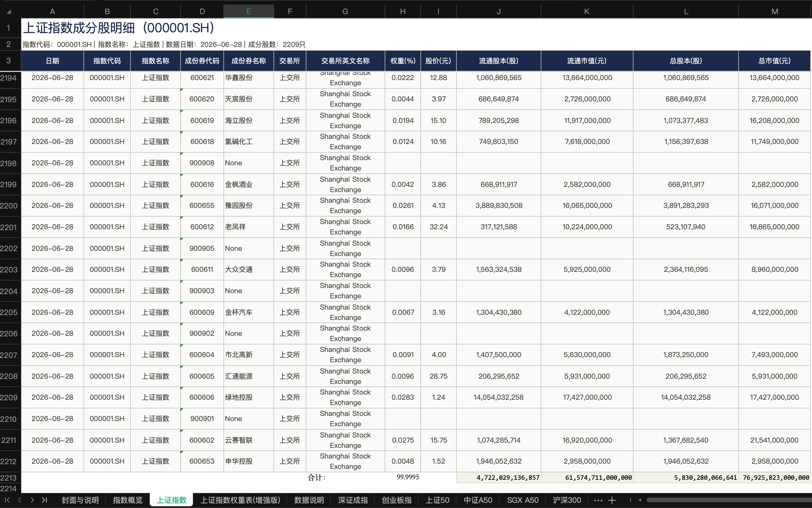Click the horizontal scrollbar thumb
The image size is (812, 508).
729,500
